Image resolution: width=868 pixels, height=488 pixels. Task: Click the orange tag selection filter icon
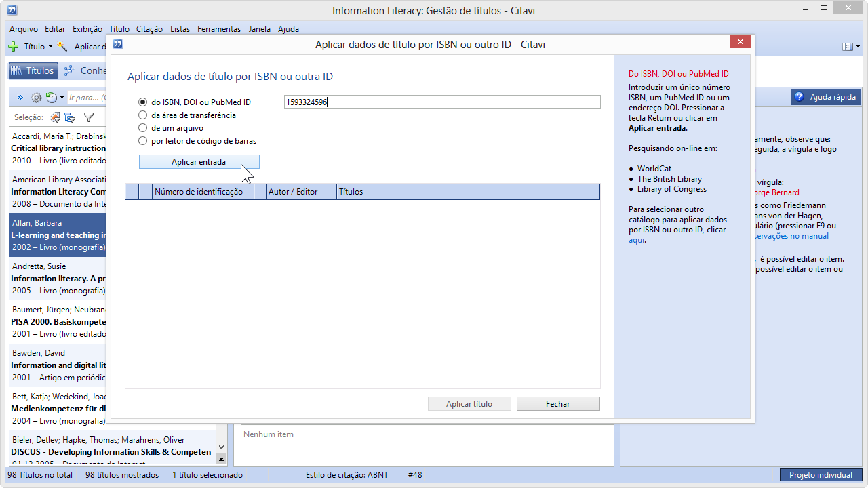56,117
